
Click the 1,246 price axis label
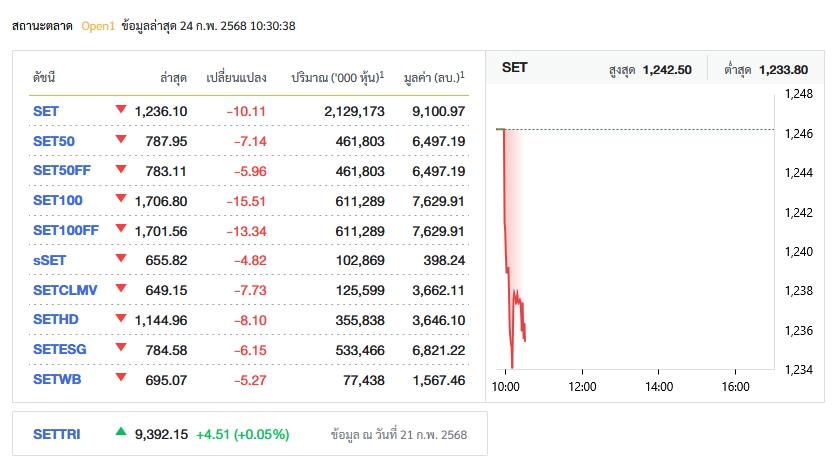click(x=799, y=134)
